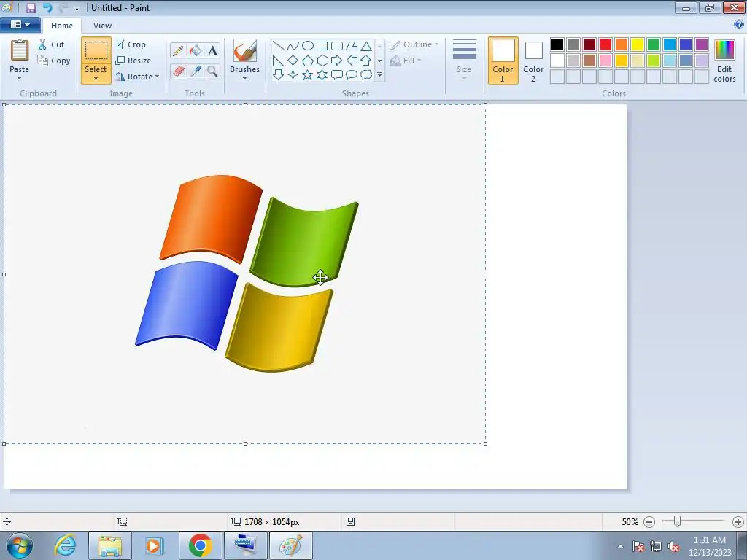This screenshot has height=560, width=747.
Task: Pick the black color swatch
Action: tap(557, 44)
